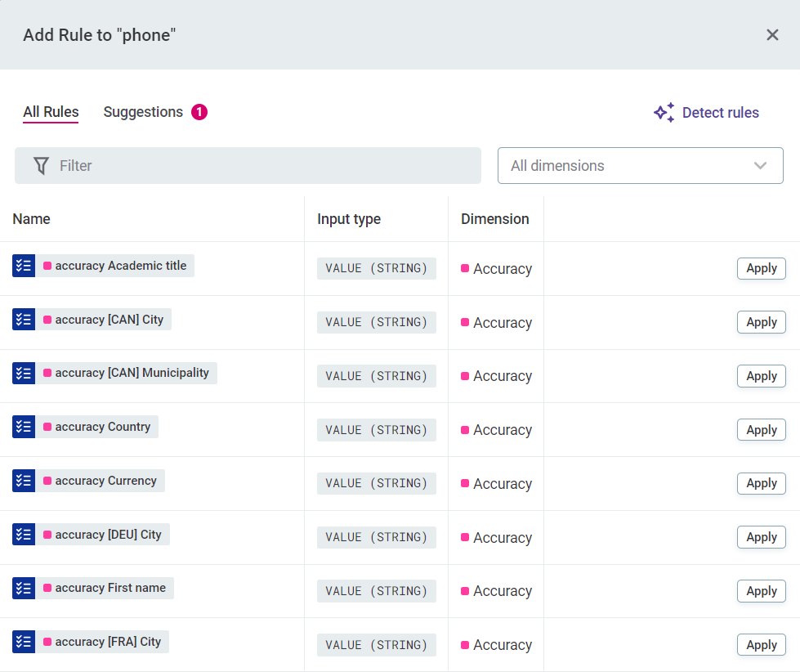Apply the accuracy [FRA] City rule
Viewport: 800px width, 672px height.
tap(761, 645)
